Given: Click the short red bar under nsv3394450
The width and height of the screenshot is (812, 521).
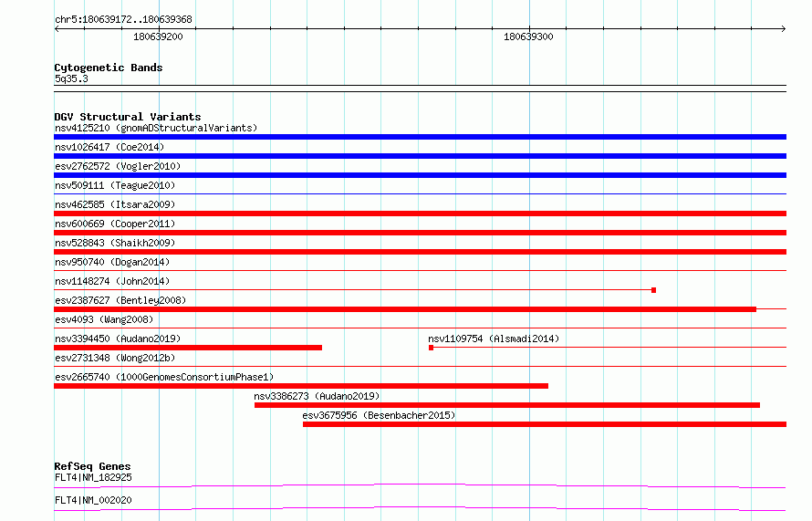Looking at the screenshot, I should pos(188,348).
